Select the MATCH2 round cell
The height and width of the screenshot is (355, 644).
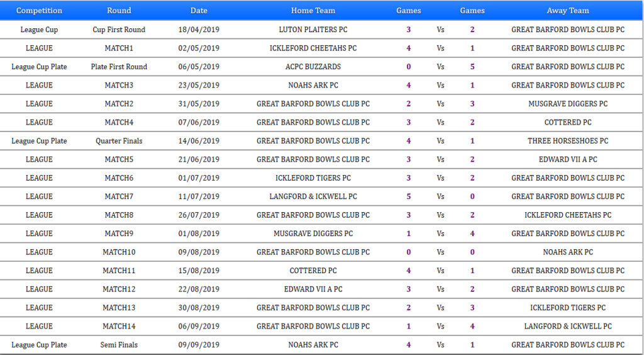coord(119,103)
